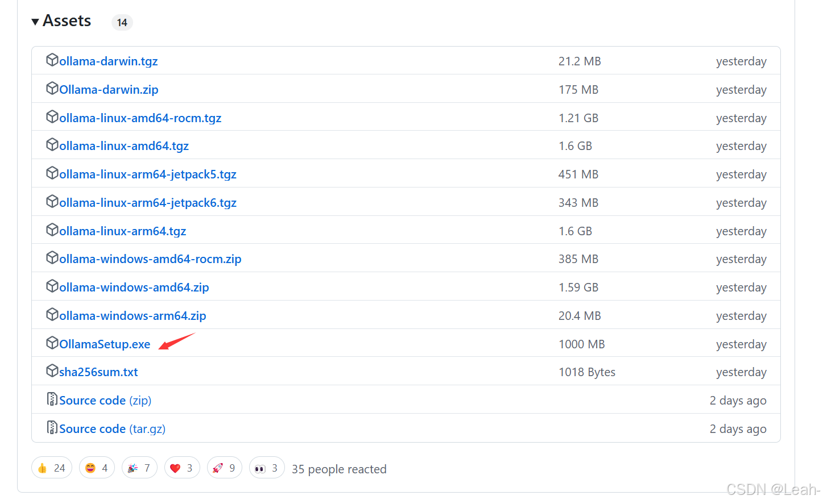Screen dimensions: 823x504
Task: Download Source code (zip)
Action: click(x=105, y=401)
